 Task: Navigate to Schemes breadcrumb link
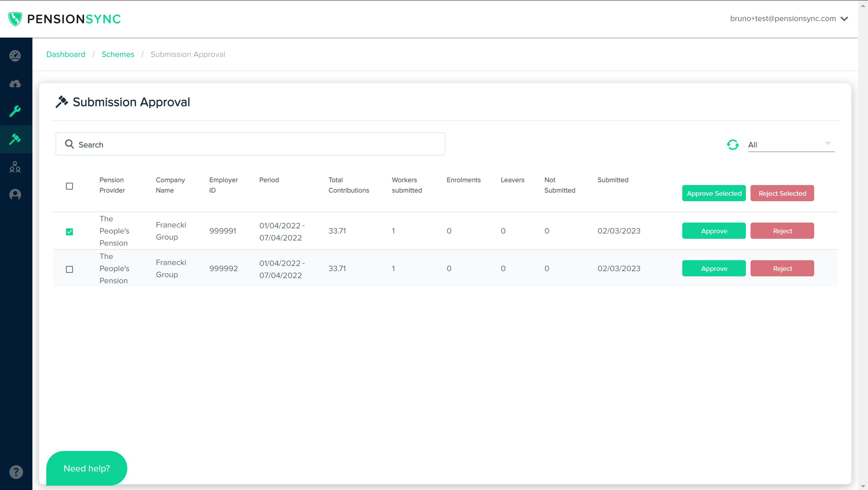click(x=117, y=54)
